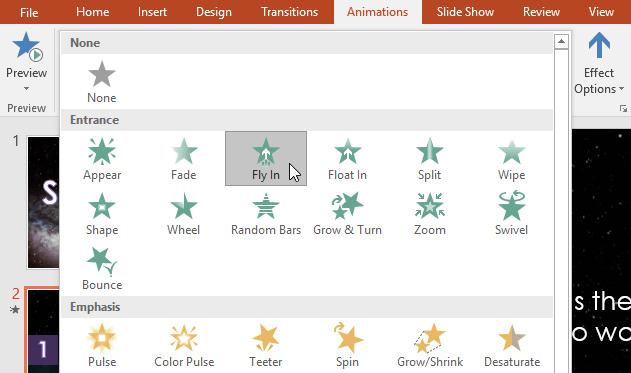Viewport: 631px width, 373px height.
Task: Select the None animation effect
Action: [102, 82]
